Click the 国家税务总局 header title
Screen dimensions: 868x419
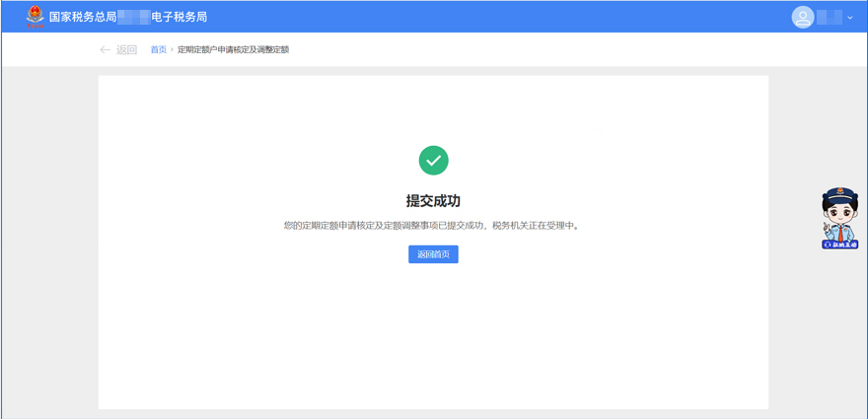(83, 17)
